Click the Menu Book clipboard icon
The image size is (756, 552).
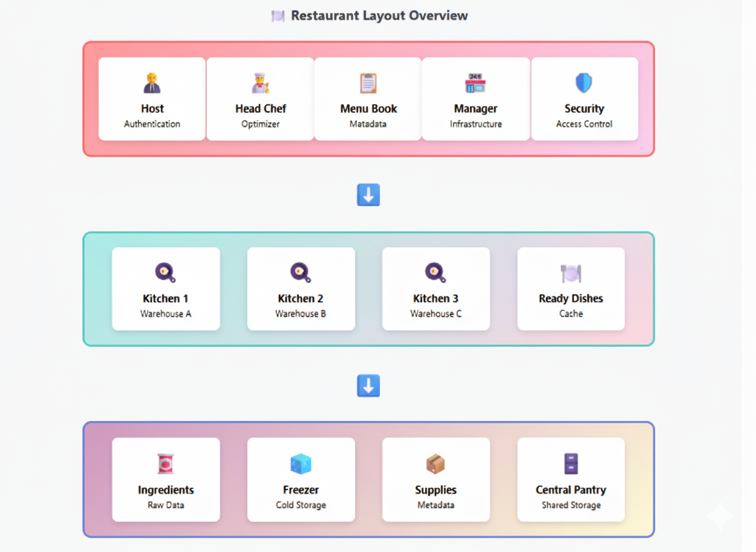(368, 83)
